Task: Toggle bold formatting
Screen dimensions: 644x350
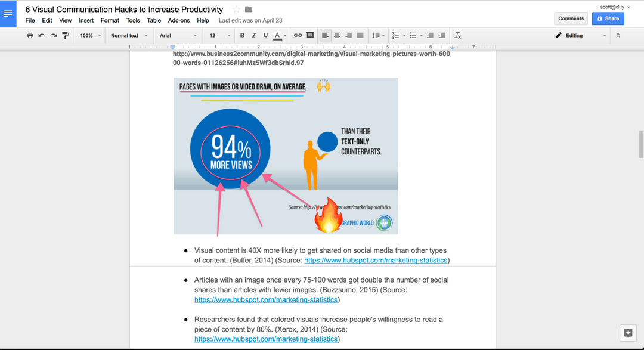Action: [x=242, y=36]
